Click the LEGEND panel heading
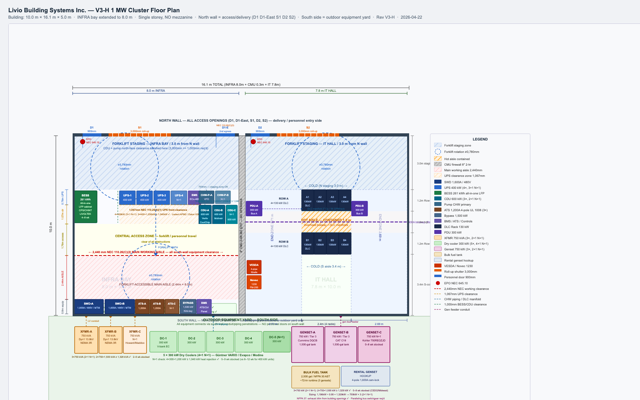The image size is (640, 400). click(x=480, y=139)
